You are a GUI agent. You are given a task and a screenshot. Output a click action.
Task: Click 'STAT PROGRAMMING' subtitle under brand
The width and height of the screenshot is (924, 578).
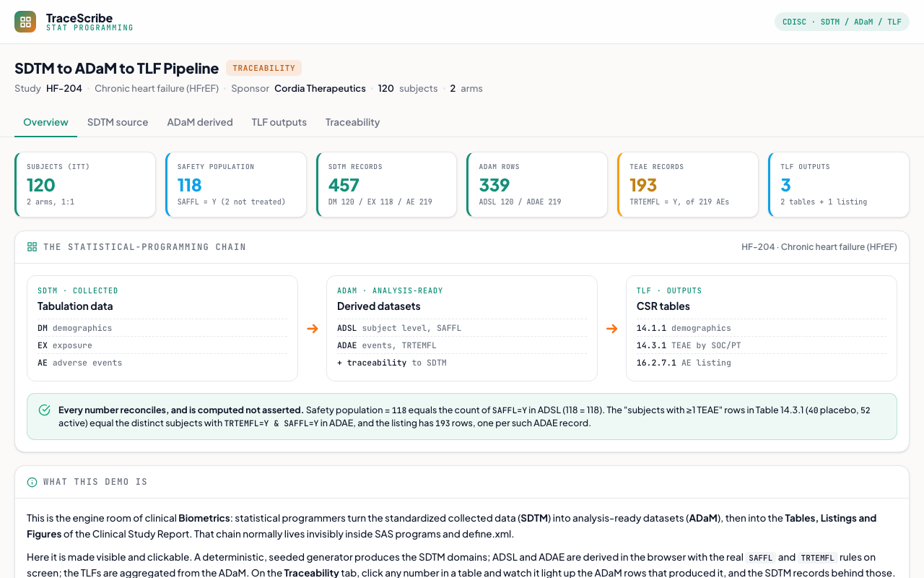tap(90, 28)
